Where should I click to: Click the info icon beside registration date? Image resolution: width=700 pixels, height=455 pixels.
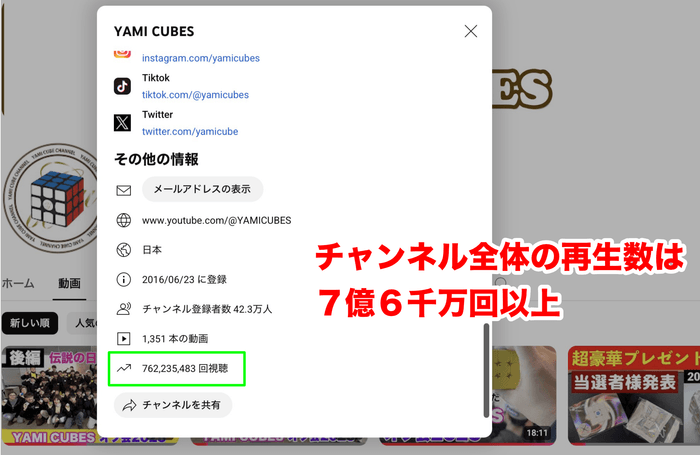(124, 279)
